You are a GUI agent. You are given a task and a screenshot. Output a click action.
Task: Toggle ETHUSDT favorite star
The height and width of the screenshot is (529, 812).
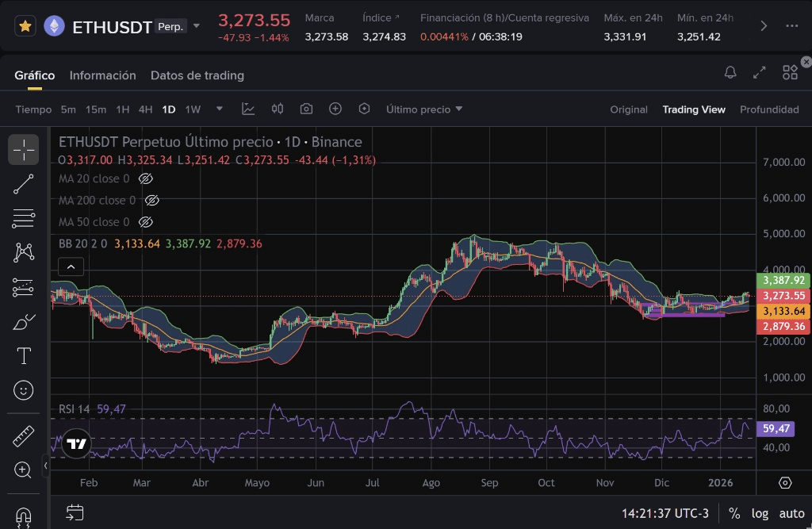(25, 26)
